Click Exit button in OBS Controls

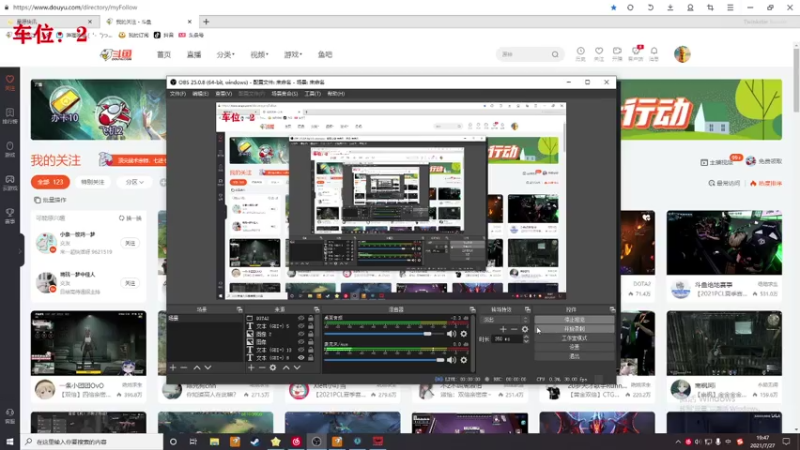pyautogui.click(x=574, y=356)
